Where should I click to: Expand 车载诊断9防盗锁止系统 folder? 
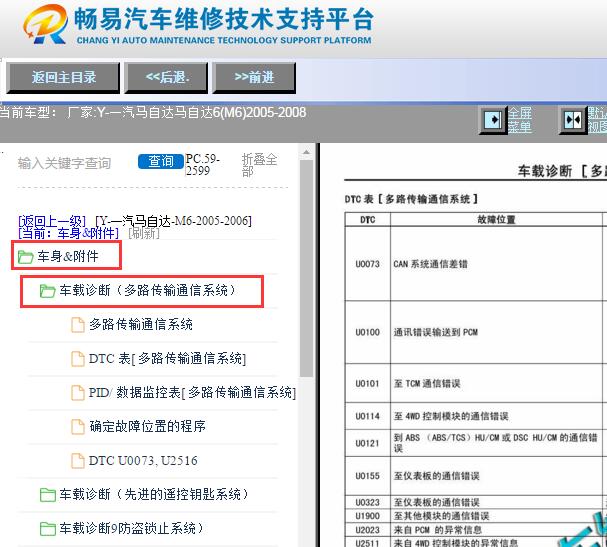131,528
